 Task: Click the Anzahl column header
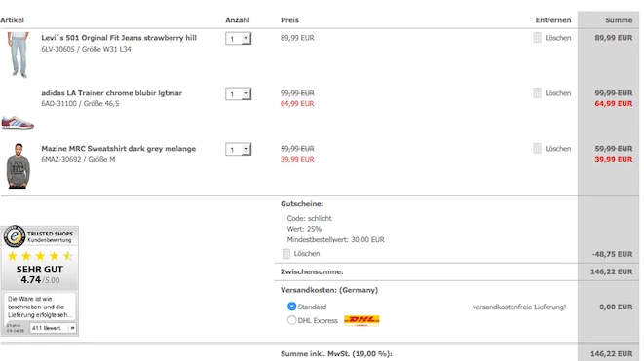238,20
